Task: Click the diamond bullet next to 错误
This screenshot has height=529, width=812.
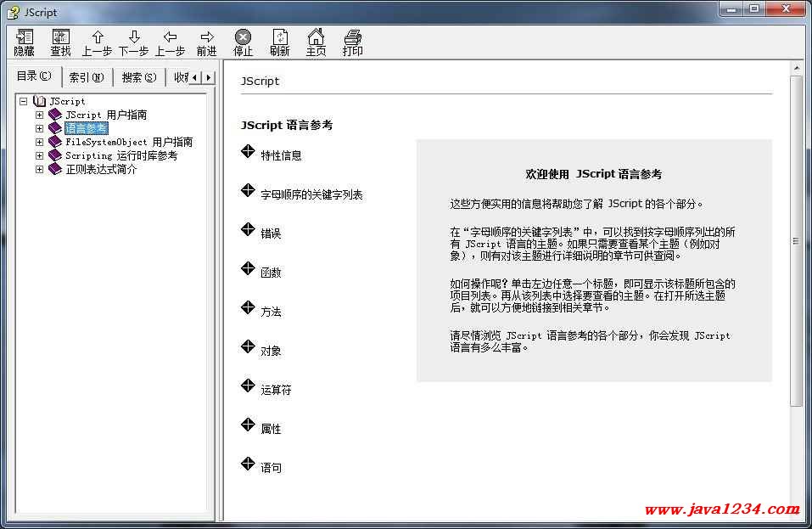Action: click(248, 229)
